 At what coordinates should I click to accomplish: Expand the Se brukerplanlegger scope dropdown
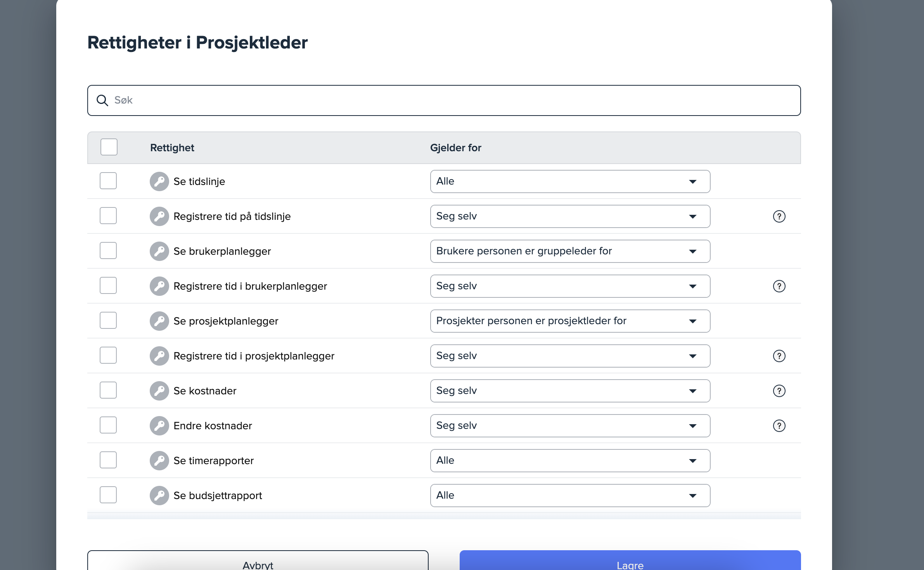click(570, 251)
